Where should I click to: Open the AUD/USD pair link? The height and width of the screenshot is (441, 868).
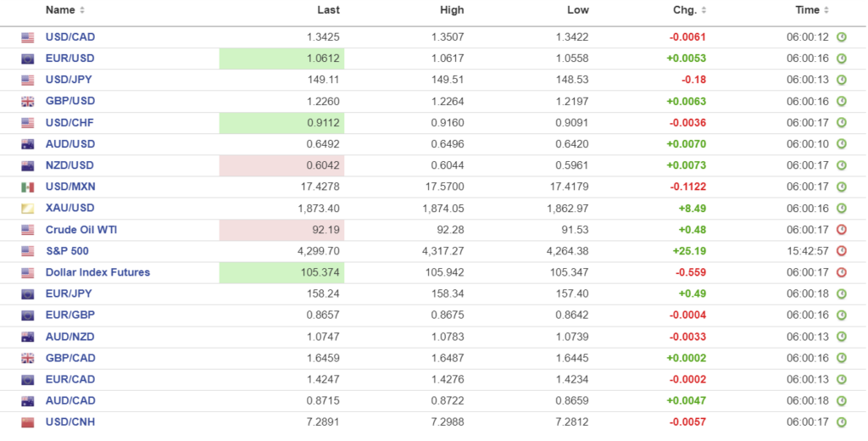click(70, 144)
